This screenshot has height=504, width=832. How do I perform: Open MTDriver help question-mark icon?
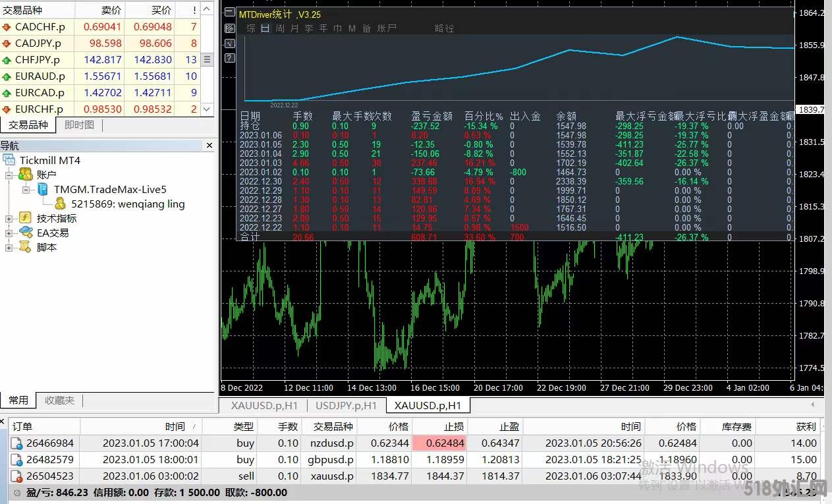pyautogui.click(x=229, y=58)
